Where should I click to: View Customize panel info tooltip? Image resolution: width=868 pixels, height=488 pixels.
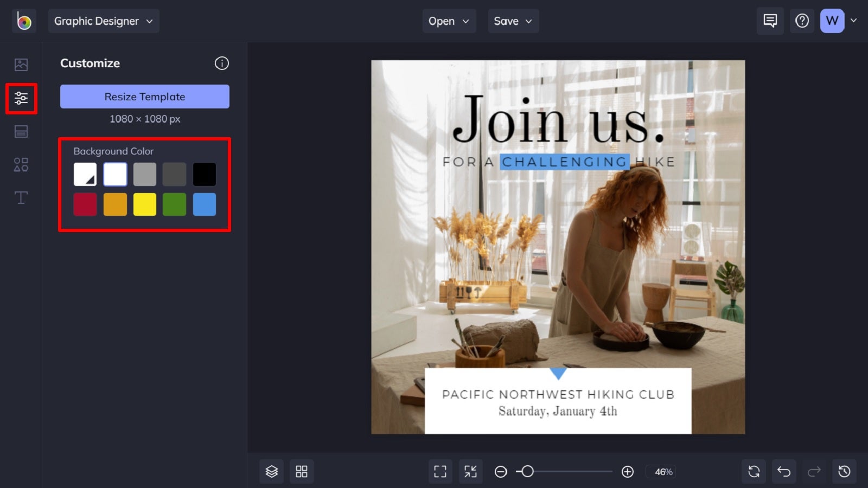point(221,63)
